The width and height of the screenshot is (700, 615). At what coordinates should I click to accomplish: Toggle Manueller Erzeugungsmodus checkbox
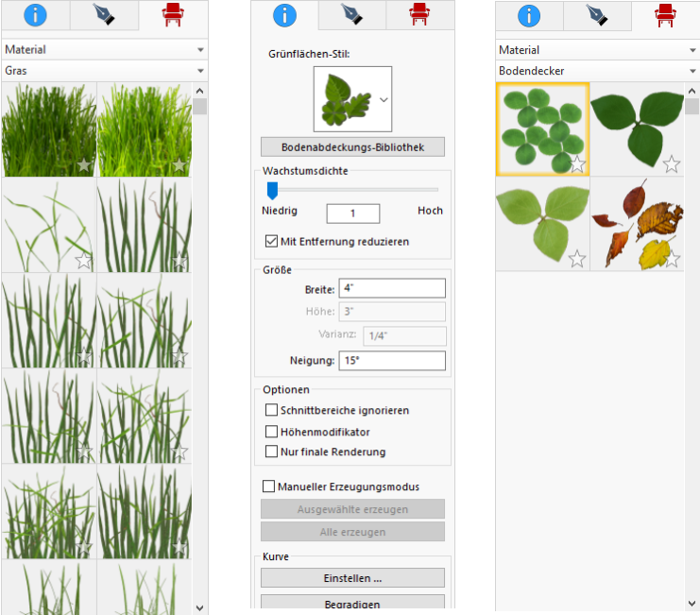tap(267, 487)
